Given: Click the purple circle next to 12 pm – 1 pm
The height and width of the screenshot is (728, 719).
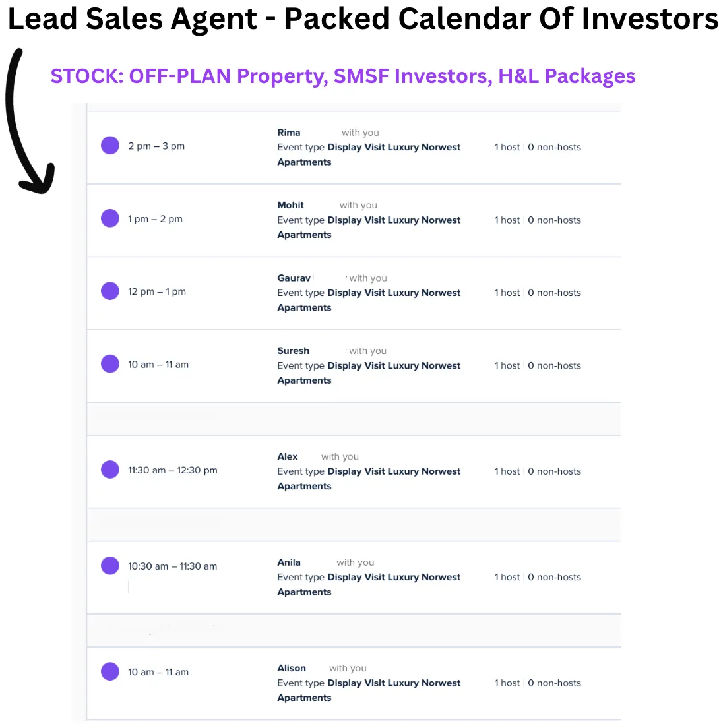Looking at the screenshot, I should point(110,291).
